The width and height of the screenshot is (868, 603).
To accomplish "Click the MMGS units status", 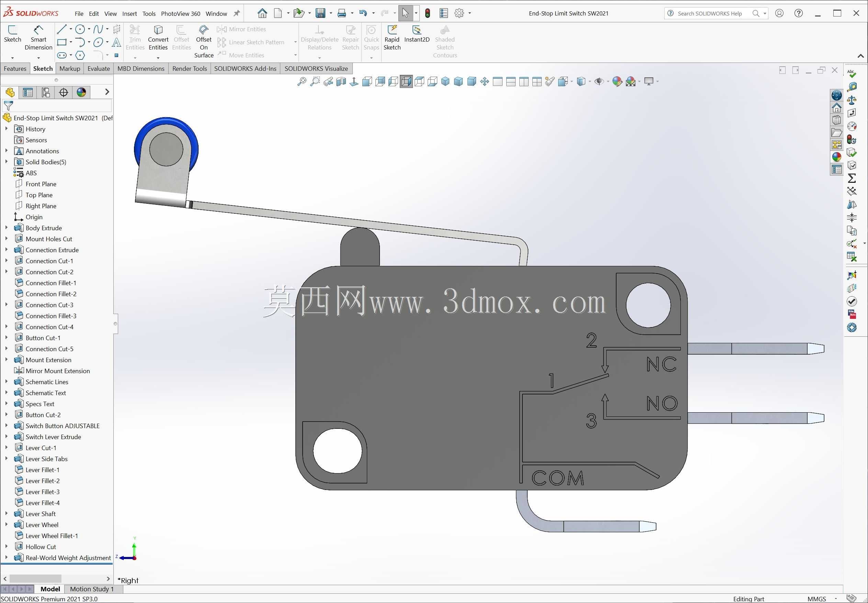I will tap(816, 599).
